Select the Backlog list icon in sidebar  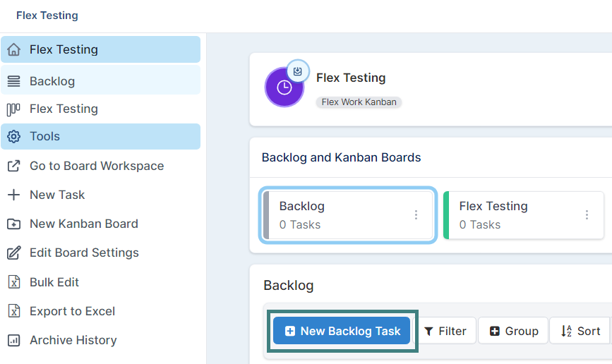13,81
